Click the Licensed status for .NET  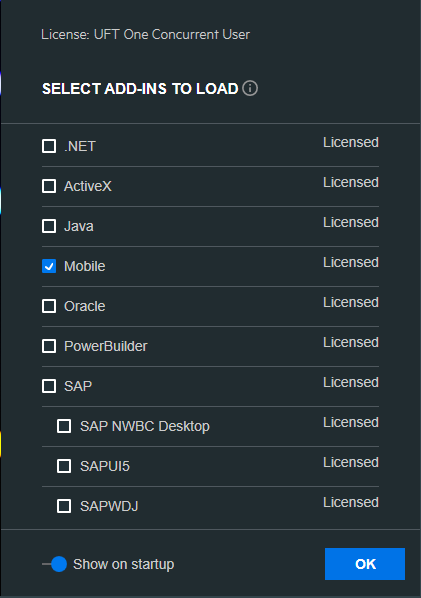(351, 142)
